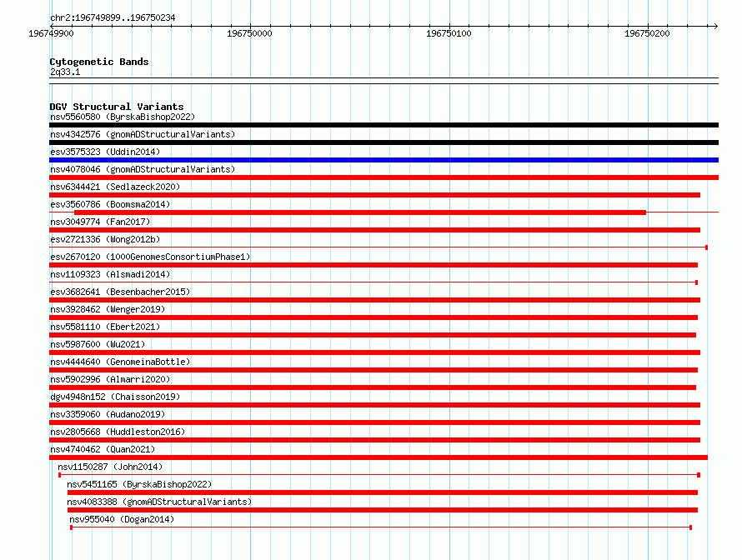Click the red bar under esv3682641 Besenbacher2015
This screenshot has width=742, height=560.
375,300
